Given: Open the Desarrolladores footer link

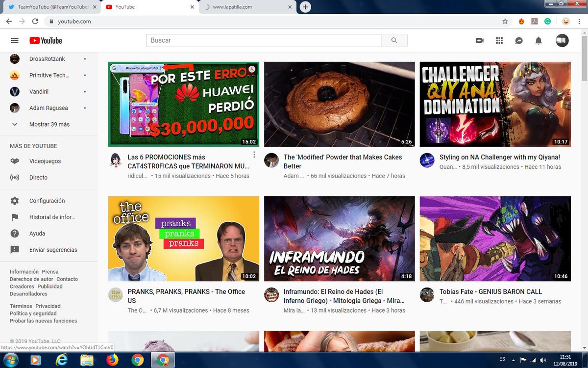Looking at the screenshot, I should [x=28, y=293].
